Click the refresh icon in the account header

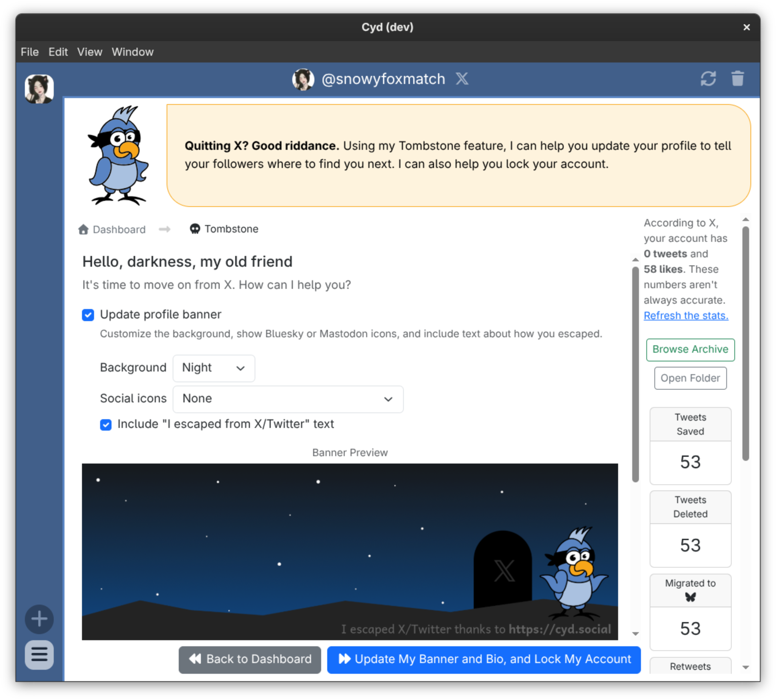pyautogui.click(x=708, y=79)
